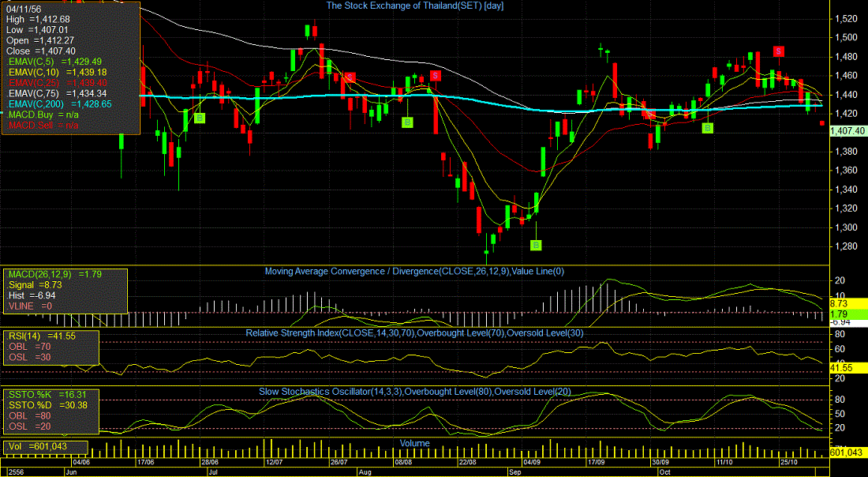Click the 04/06 date axis label
This screenshot has height=477, width=868.
coord(80,461)
